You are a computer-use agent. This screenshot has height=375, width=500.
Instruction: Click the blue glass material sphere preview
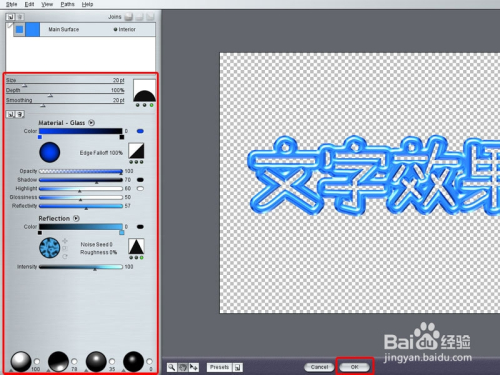coord(50,152)
